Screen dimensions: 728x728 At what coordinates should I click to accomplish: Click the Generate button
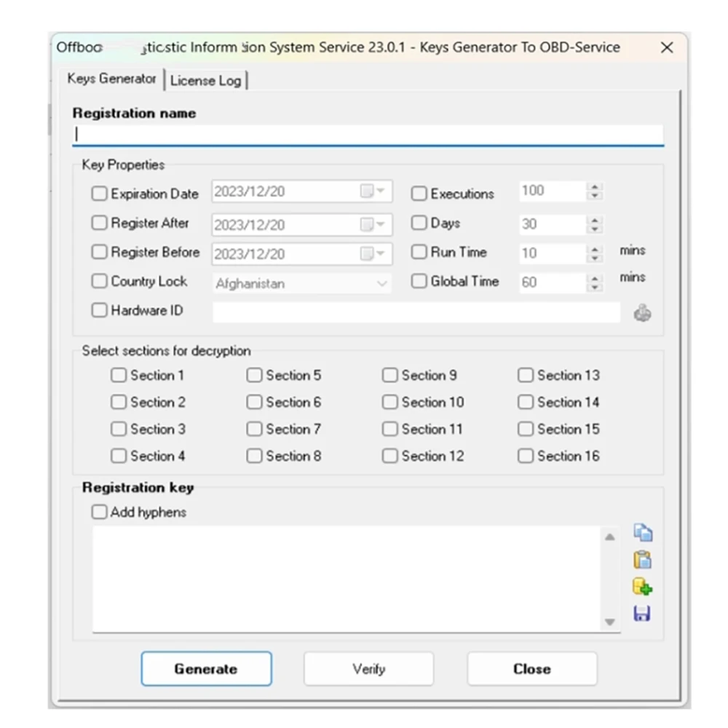(206, 668)
